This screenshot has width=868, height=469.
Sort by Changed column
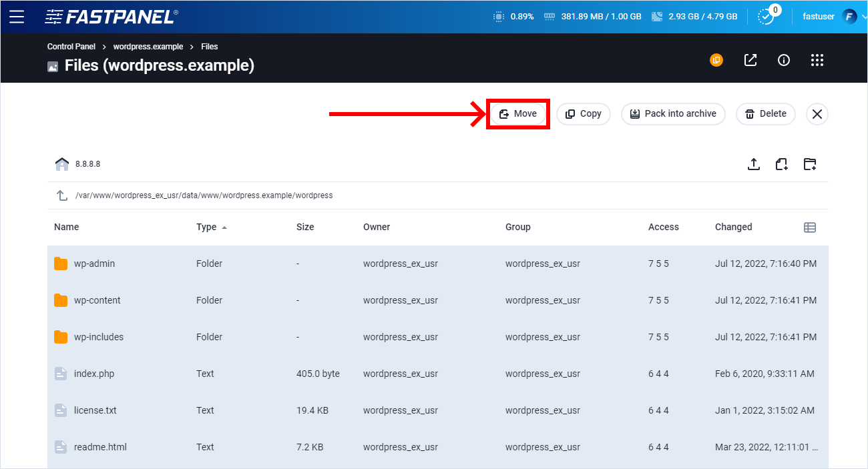733,227
